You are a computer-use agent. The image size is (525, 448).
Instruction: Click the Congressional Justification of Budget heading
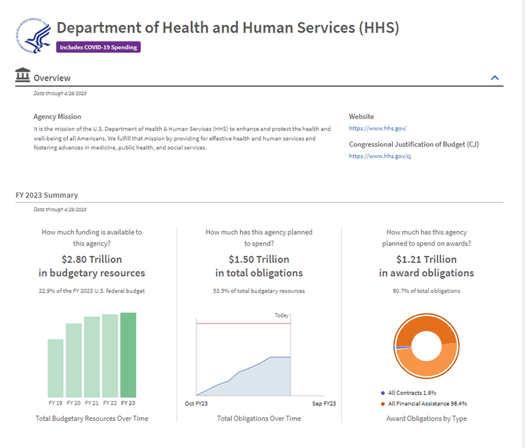[x=414, y=144]
